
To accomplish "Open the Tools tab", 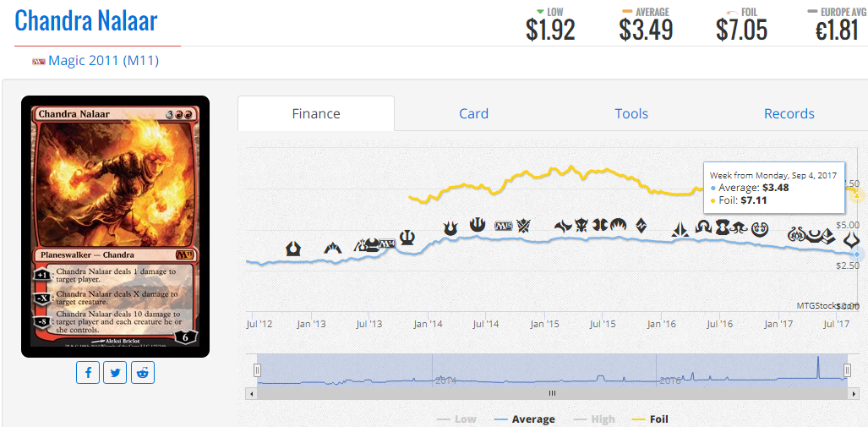I will pyautogui.click(x=631, y=113).
